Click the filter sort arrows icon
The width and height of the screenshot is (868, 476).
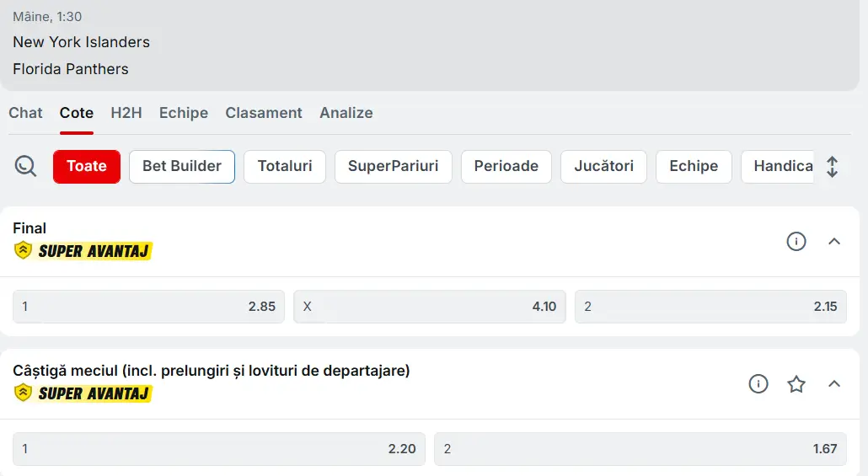(x=832, y=167)
